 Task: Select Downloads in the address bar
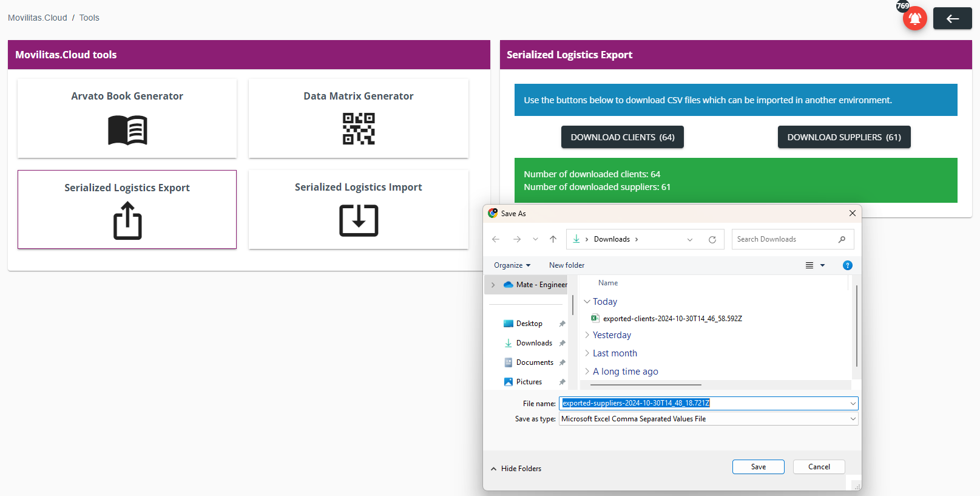(612, 239)
